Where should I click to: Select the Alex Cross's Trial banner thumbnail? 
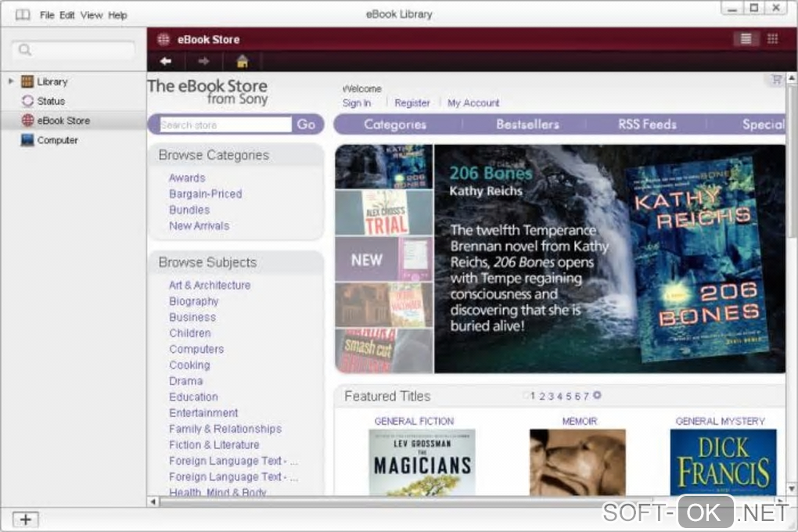(384, 213)
